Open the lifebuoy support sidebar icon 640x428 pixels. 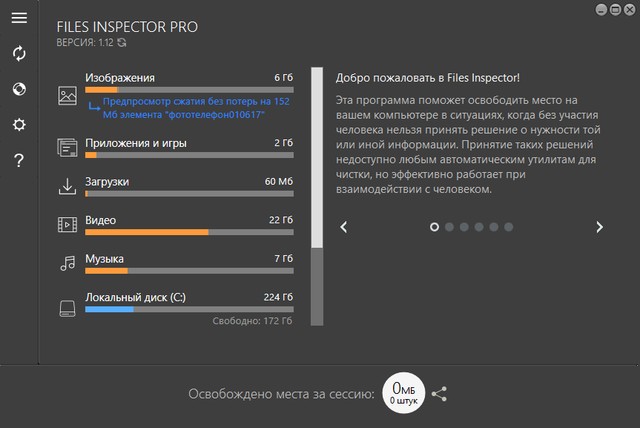(x=19, y=89)
